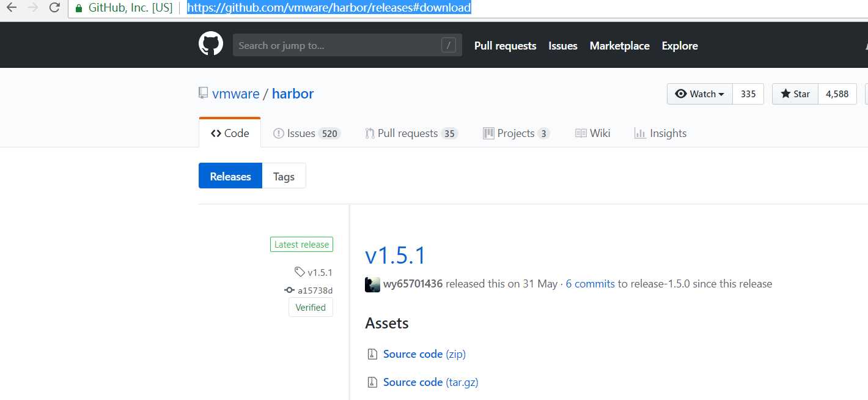Click the zip file icon for Source code
Screen dimensions: 868x400
coord(372,354)
